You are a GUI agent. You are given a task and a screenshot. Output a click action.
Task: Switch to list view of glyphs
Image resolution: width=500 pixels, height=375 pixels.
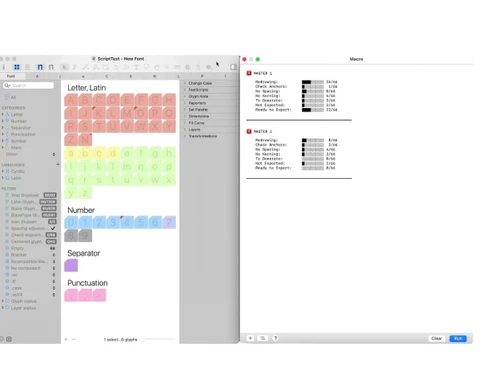(x=28, y=67)
